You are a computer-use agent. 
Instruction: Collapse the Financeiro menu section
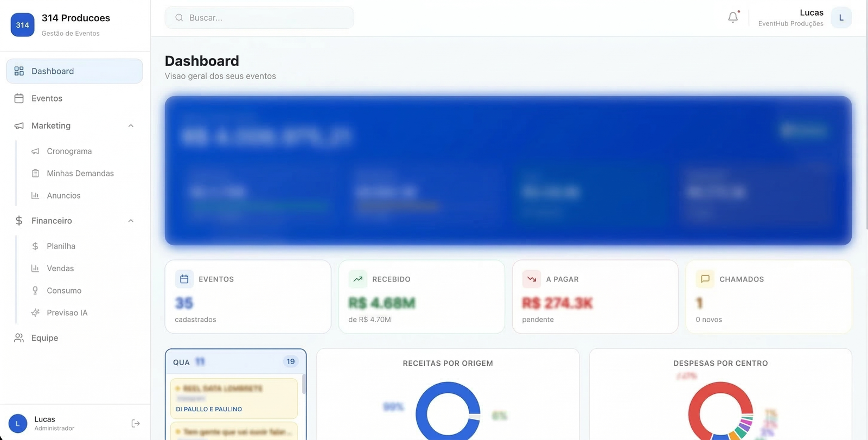point(131,221)
